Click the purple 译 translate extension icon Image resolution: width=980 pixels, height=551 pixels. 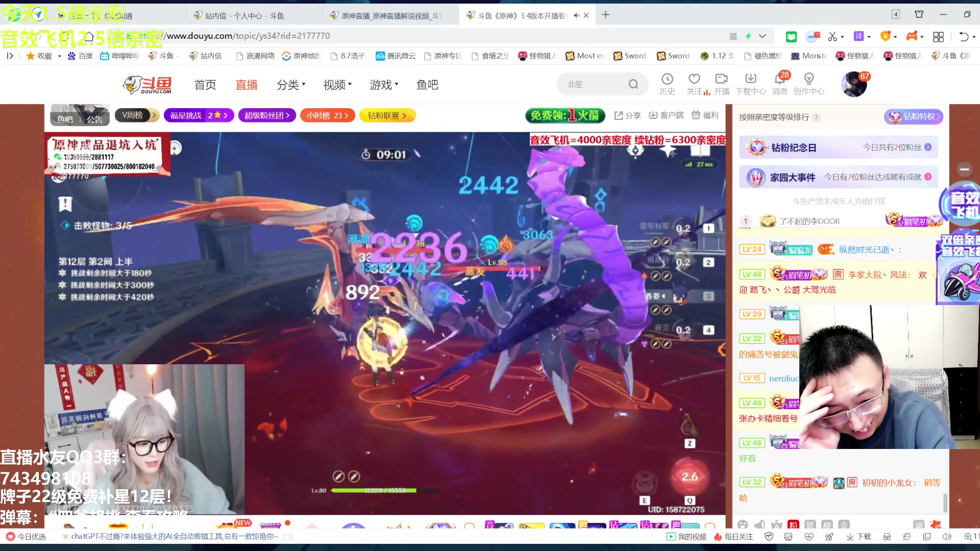[859, 36]
